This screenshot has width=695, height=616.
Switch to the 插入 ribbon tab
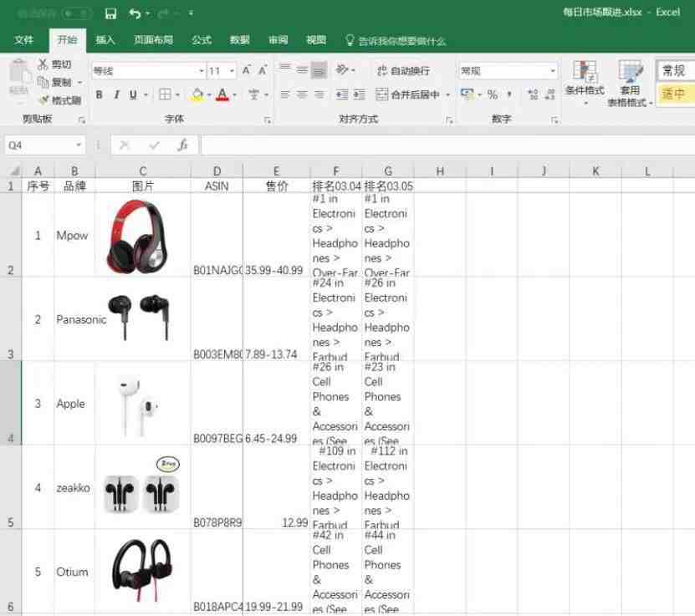[x=105, y=40]
